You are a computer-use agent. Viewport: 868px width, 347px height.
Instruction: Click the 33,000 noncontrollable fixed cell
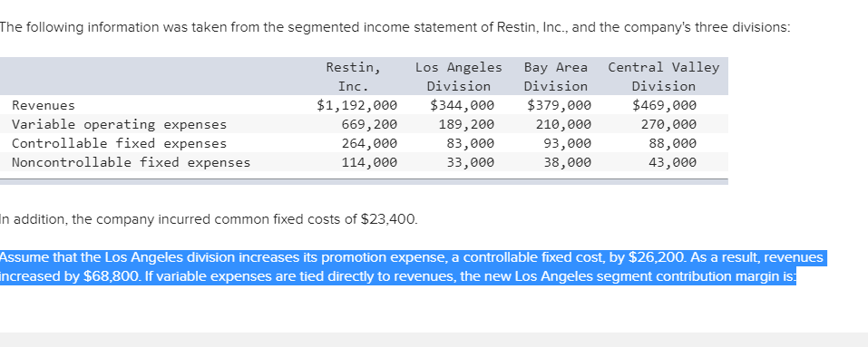pos(471,162)
